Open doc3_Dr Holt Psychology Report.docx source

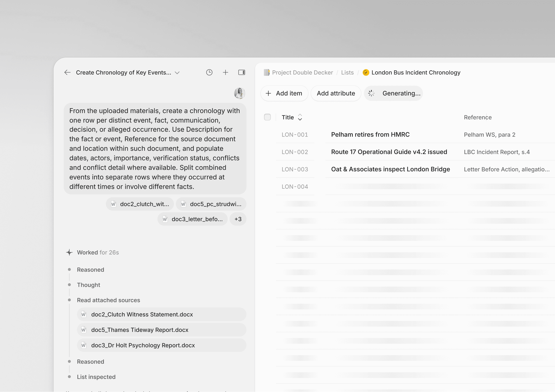(162, 345)
